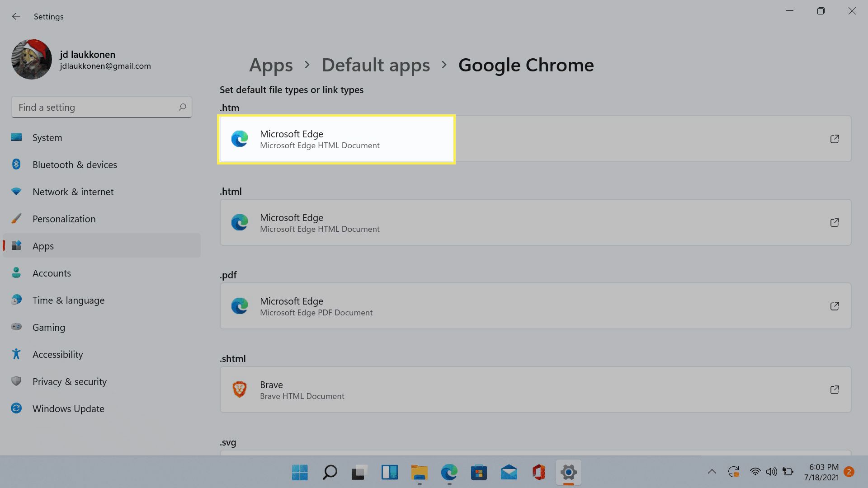
Task: Open Time & language category
Action: (x=102, y=300)
